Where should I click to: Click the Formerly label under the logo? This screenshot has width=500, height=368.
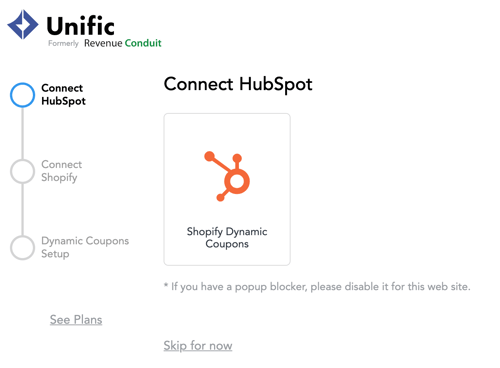(63, 43)
